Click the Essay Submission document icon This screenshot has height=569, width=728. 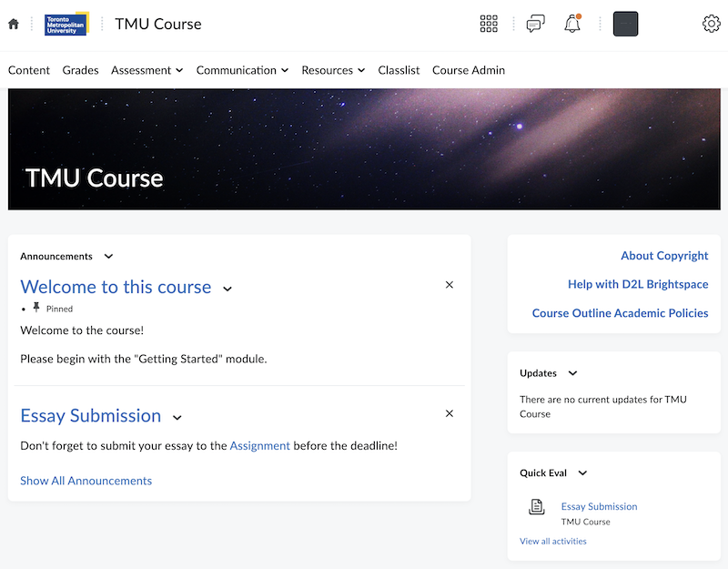[537, 507]
